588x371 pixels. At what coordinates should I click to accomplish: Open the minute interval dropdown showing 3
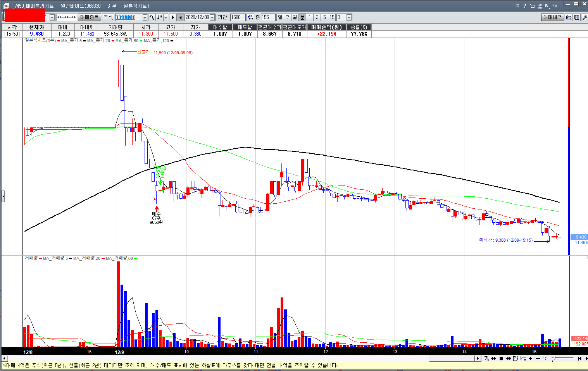coord(349,17)
